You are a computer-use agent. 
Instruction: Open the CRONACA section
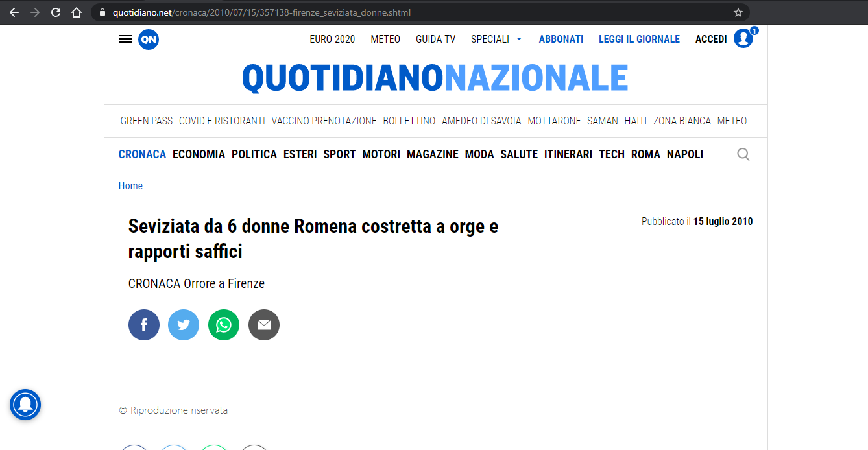[142, 154]
